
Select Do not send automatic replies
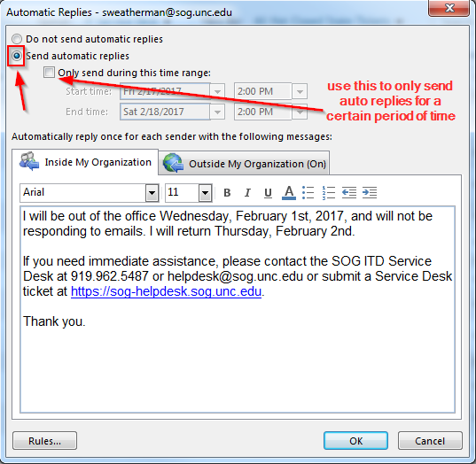tap(17, 39)
